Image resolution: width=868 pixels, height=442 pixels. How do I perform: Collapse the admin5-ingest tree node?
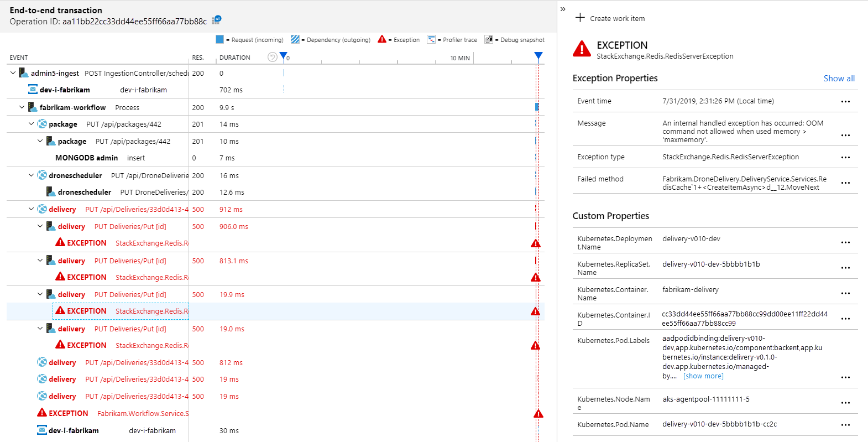tap(13, 72)
